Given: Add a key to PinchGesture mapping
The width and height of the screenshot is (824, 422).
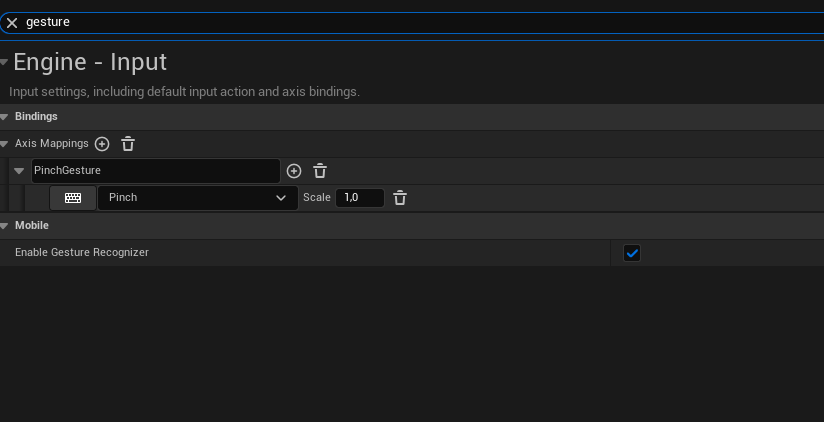Looking at the screenshot, I should (294, 171).
